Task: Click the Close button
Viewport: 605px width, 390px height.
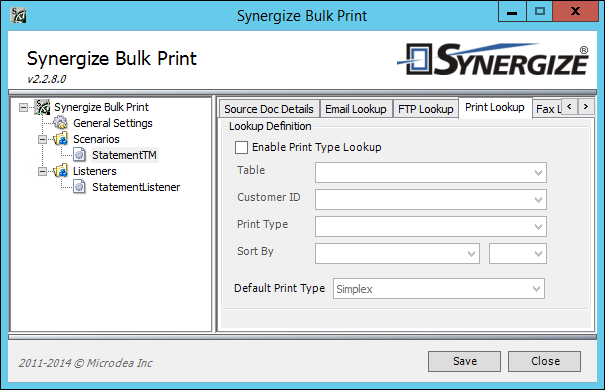Action: pyautogui.click(x=544, y=361)
